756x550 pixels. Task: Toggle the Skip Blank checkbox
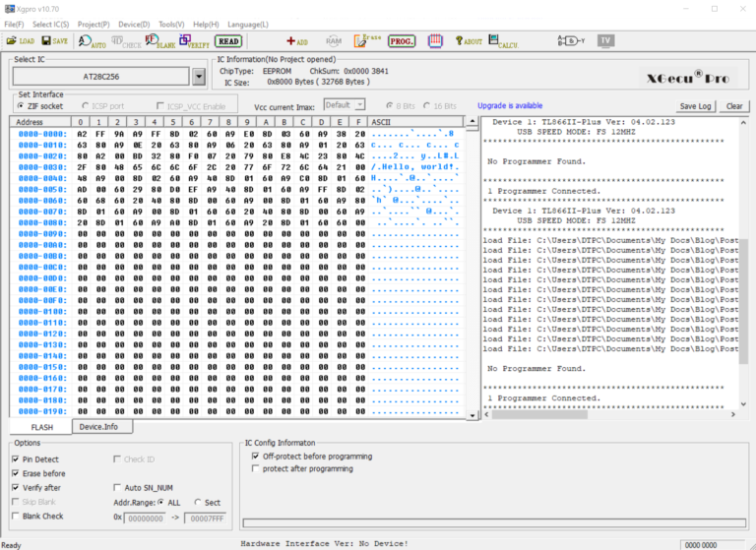coord(16,502)
